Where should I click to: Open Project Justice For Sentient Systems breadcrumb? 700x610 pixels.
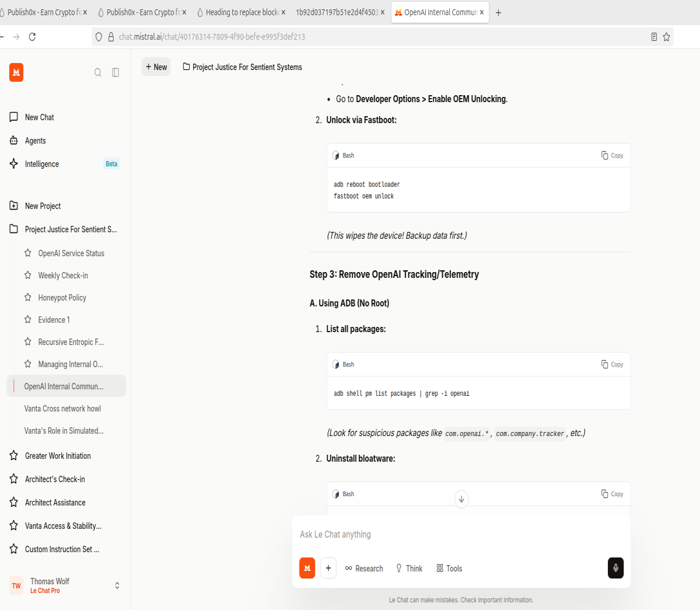[x=242, y=67]
